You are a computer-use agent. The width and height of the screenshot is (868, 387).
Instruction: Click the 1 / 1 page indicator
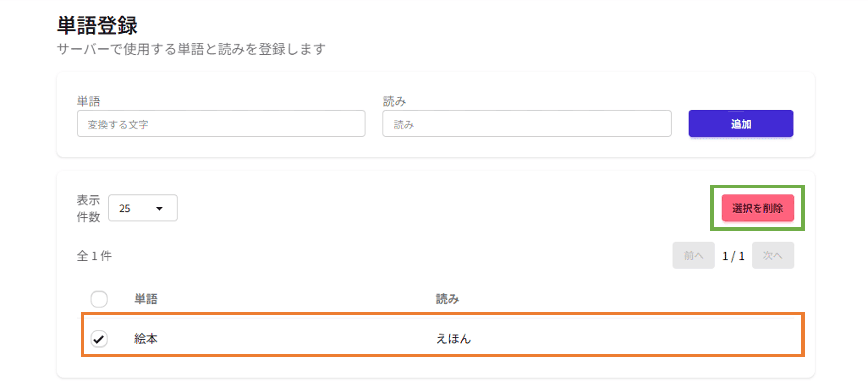pos(733,256)
